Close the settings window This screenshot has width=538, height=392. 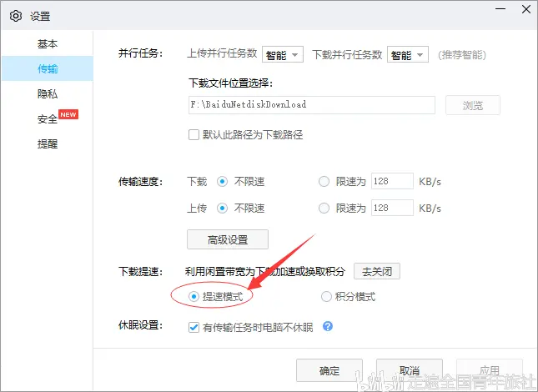coord(526,9)
